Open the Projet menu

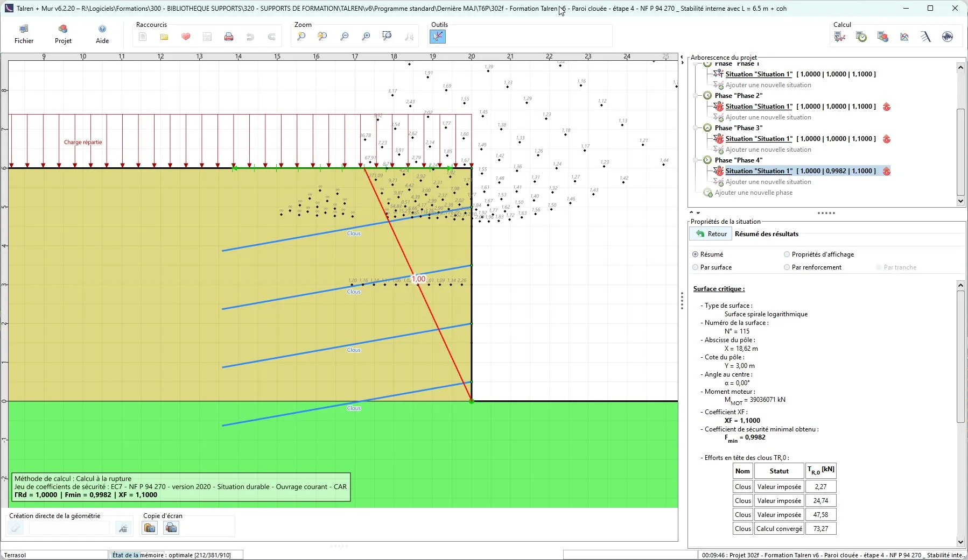pyautogui.click(x=63, y=34)
